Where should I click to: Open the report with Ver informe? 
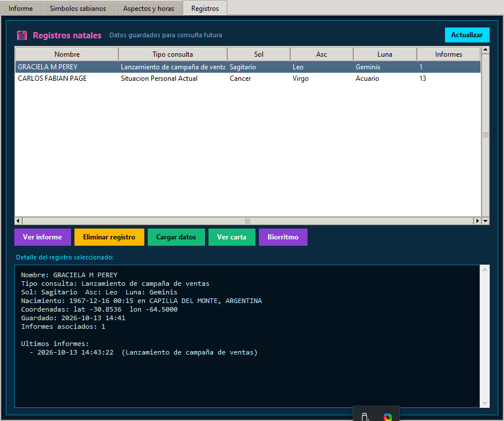(x=42, y=237)
